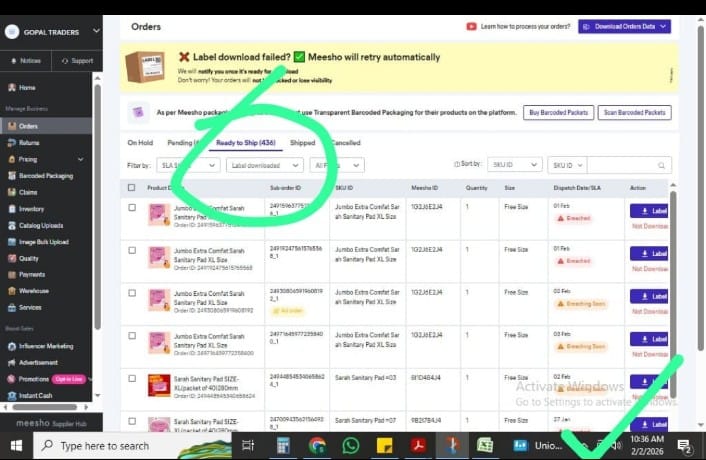Launch Chrome from the taskbar
706x460 pixels.
317,445
